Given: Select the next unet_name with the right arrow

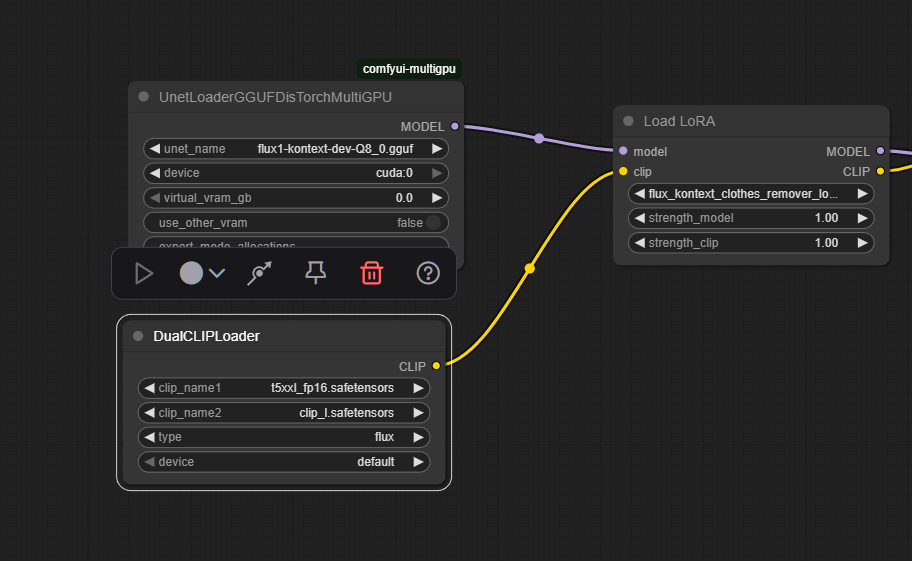Looking at the screenshot, I should click(437, 149).
